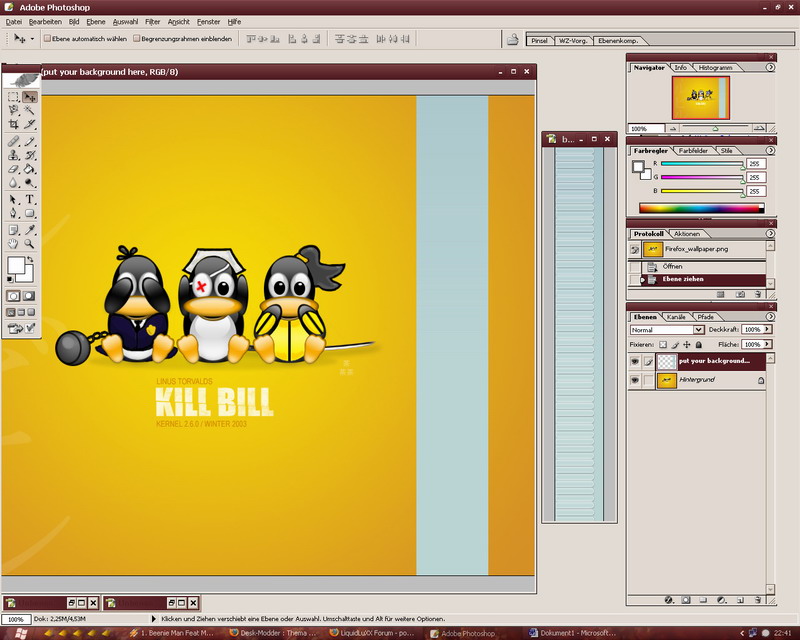Select the Paint Bucket tool

(x=30, y=169)
